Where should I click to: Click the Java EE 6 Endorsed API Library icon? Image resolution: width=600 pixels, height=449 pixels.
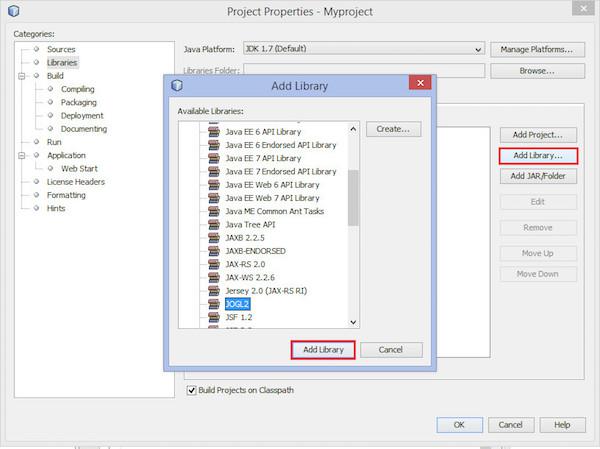pyautogui.click(x=214, y=145)
